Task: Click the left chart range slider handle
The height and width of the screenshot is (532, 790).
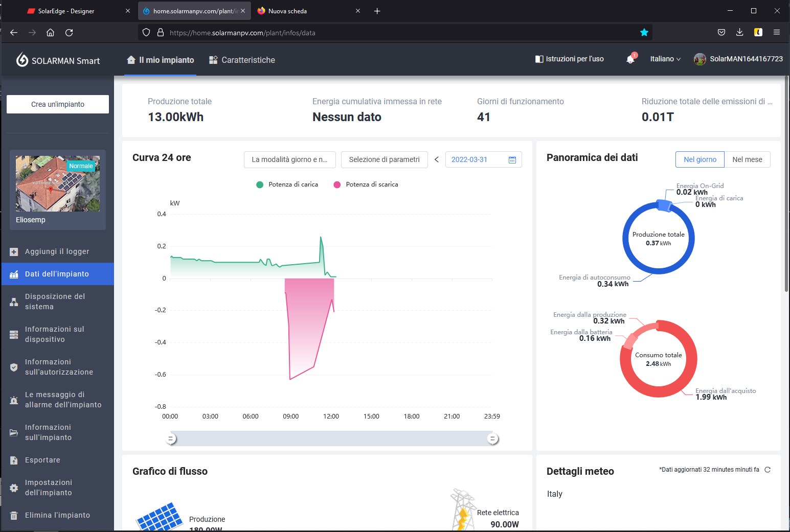Action: (x=172, y=438)
